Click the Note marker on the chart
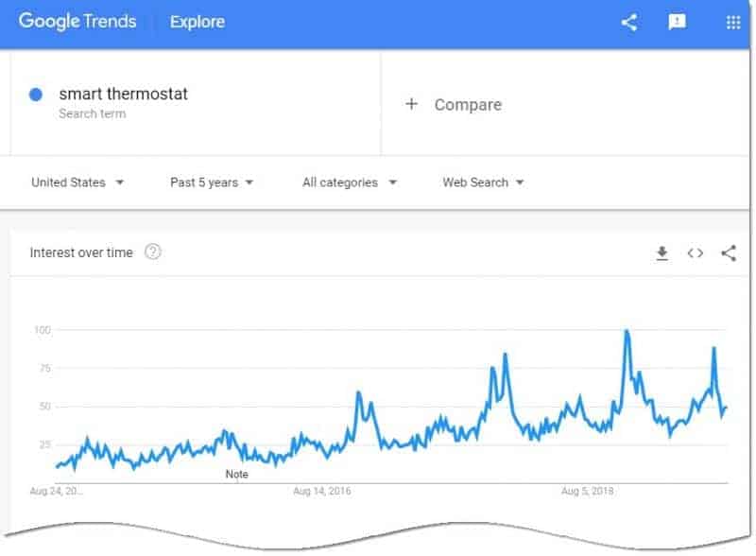This screenshot has height=556, width=756. tap(237, 474)
